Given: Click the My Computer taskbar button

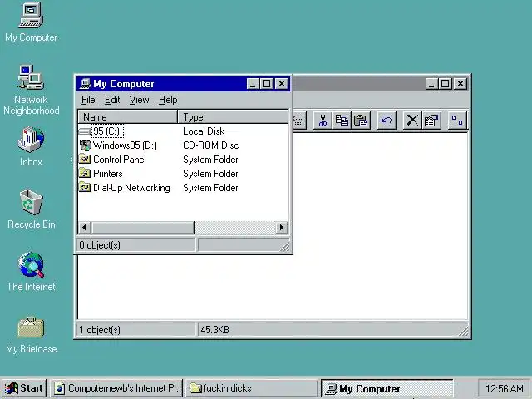Looking at the screenshot, I should click(x=387, y=388).
